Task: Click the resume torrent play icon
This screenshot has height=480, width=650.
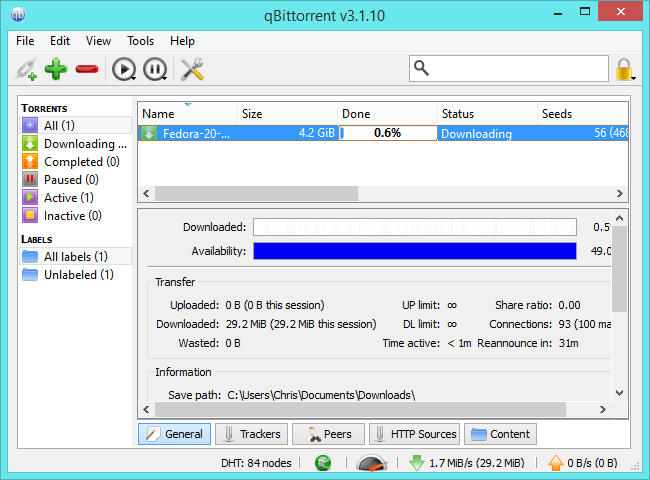Action: tap(121, 69)
